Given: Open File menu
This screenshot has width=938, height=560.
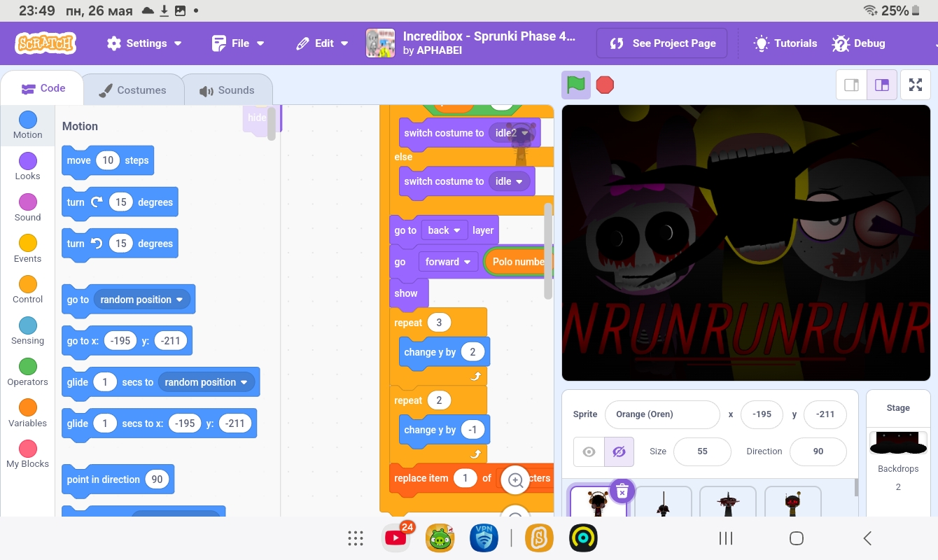Looking at the screenshot, I should 238,43.
